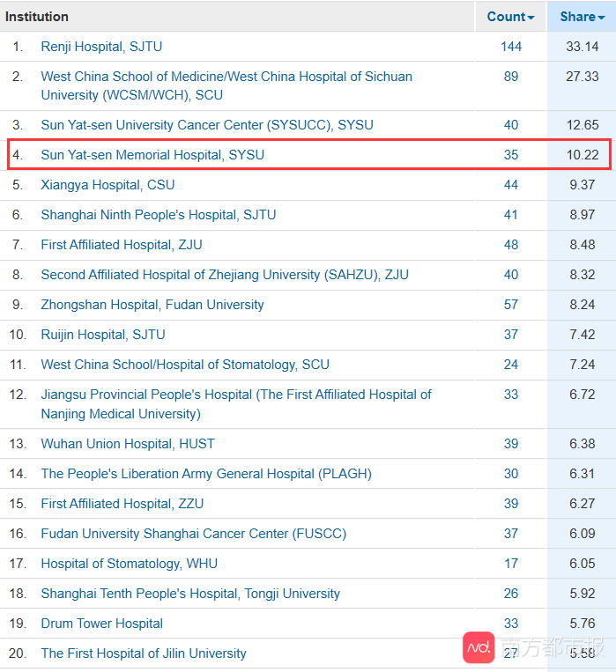The width and height of the screenshot is (616, 672).
Task: Open Zhongshan Hospital, Fudan University link
Action: click(x=152, y=305)
